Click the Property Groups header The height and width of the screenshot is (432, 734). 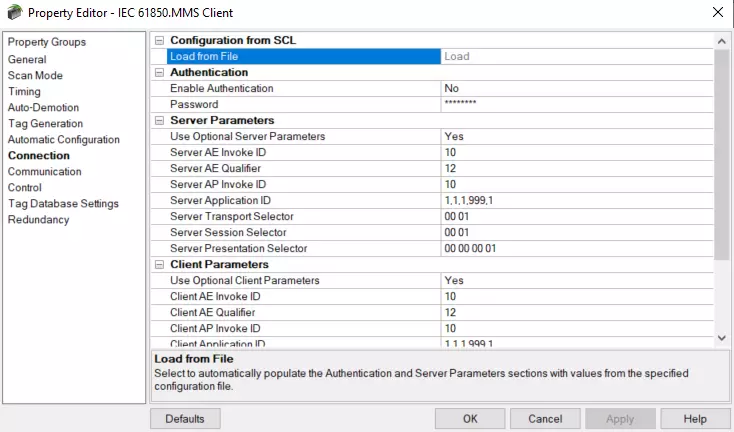tap(47, 42)
